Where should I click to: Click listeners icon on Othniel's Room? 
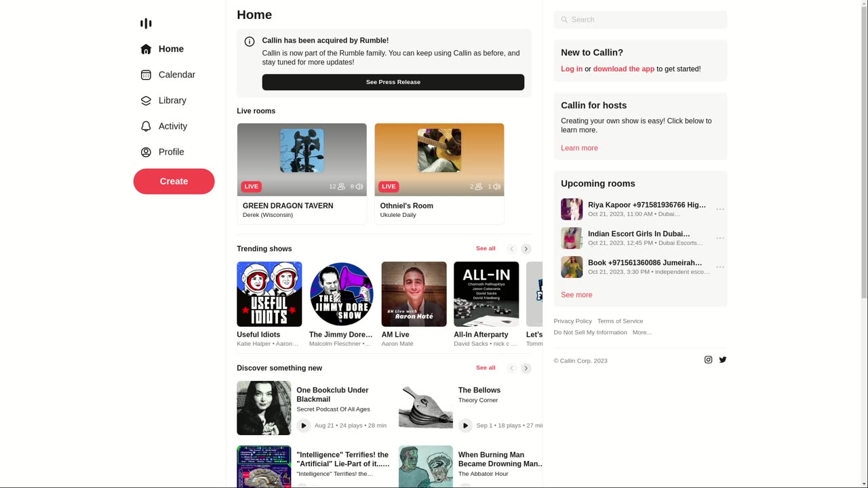(x=479, y=186)
